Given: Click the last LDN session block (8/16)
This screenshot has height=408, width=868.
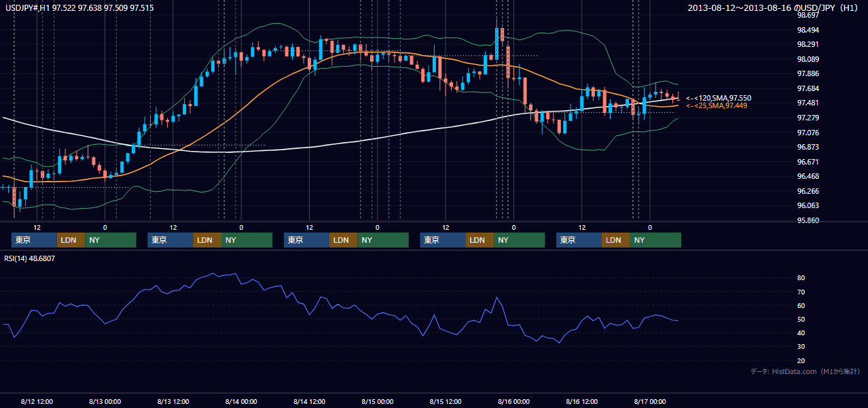Looking at the screenshot, I should pos(615,240).
